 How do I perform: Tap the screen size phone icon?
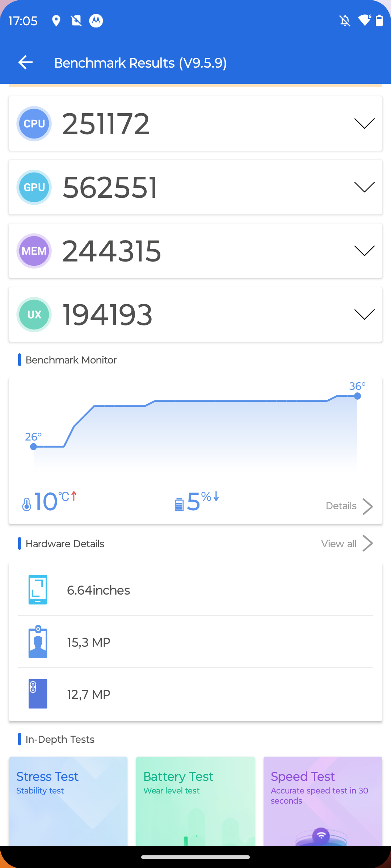click(x=38, y=590)
